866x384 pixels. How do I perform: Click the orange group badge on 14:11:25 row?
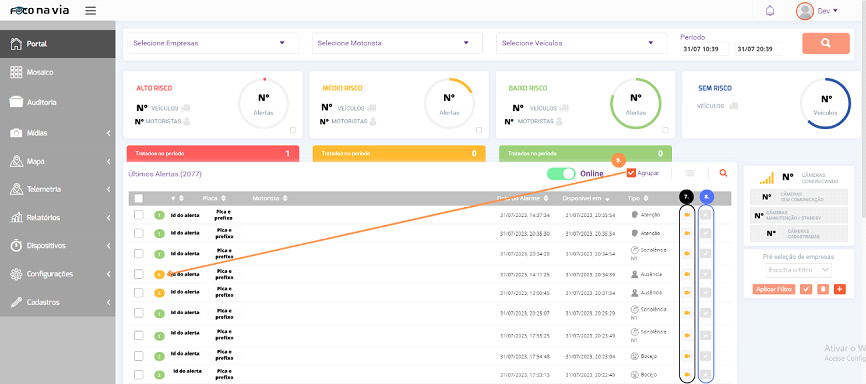[x=159, y=274]
